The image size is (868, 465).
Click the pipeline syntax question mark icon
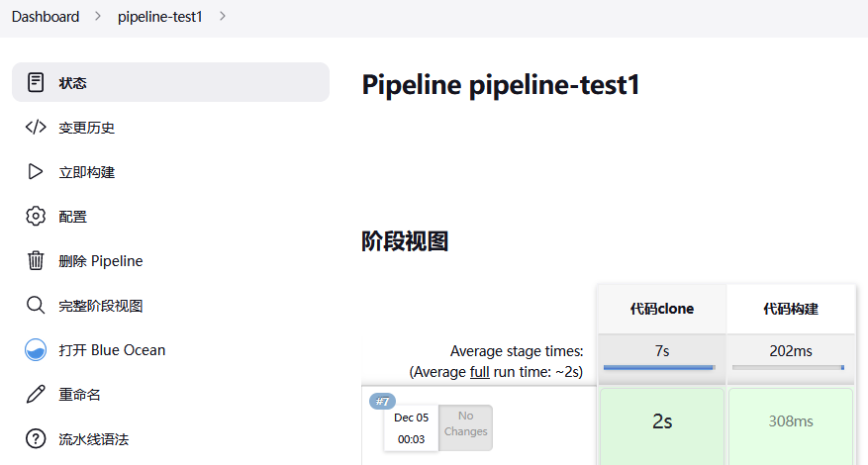[36, 439]
